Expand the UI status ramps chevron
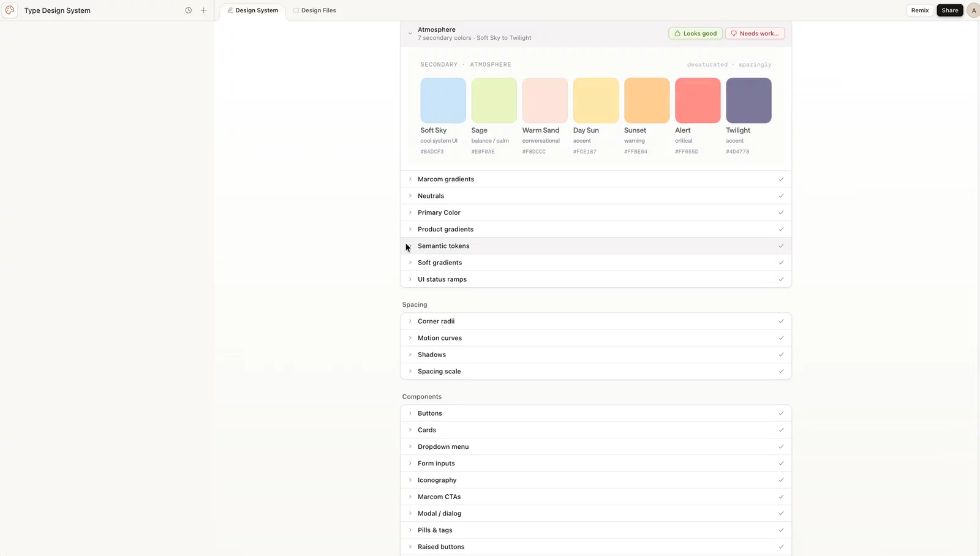The image size is (980, 556). (410, 279)
